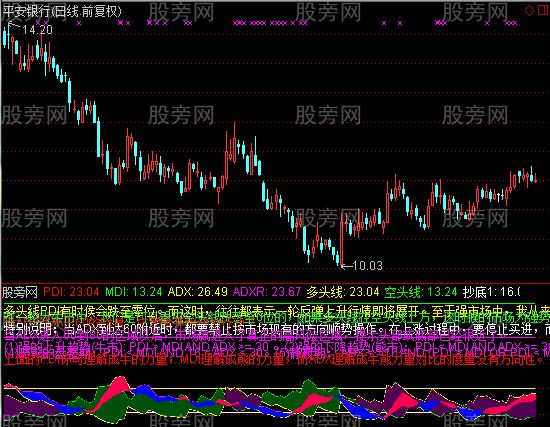Click the 股旁网 indicator name label
Image resolution: width=550 pixels, height=427 pixels.
20,292
